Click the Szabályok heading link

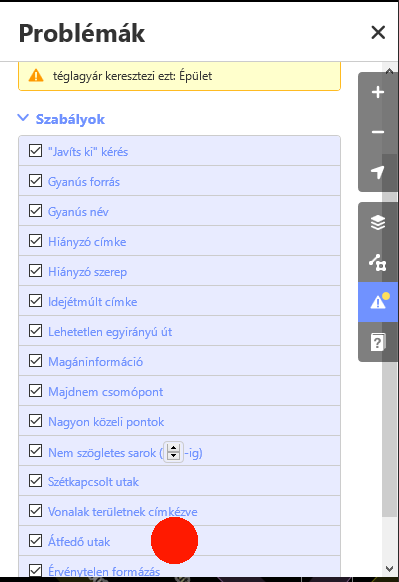click(70, 120)
